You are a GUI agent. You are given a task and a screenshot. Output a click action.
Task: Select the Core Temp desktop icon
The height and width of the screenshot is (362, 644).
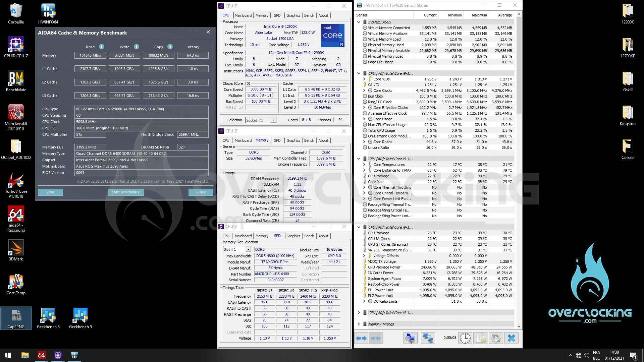pos(16,285)
